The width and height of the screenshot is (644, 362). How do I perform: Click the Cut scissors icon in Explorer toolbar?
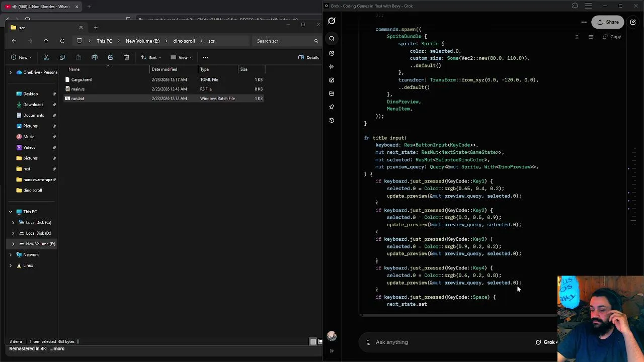[x=46, y=58]
